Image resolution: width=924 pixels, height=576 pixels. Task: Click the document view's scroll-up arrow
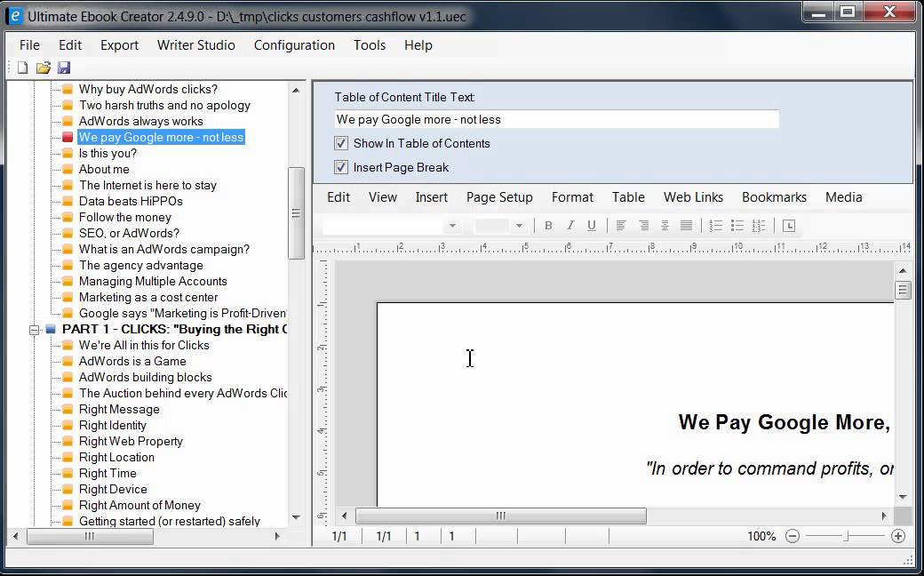click(903, 270)
